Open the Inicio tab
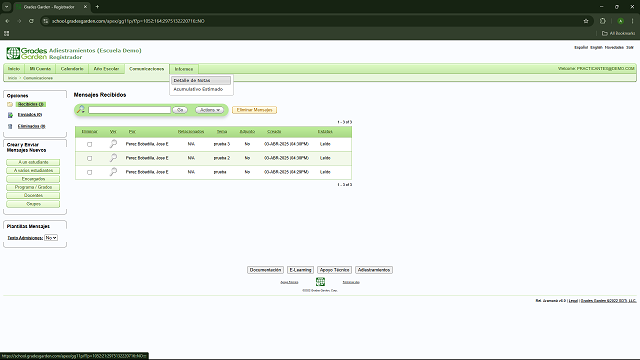 point(14,69)
